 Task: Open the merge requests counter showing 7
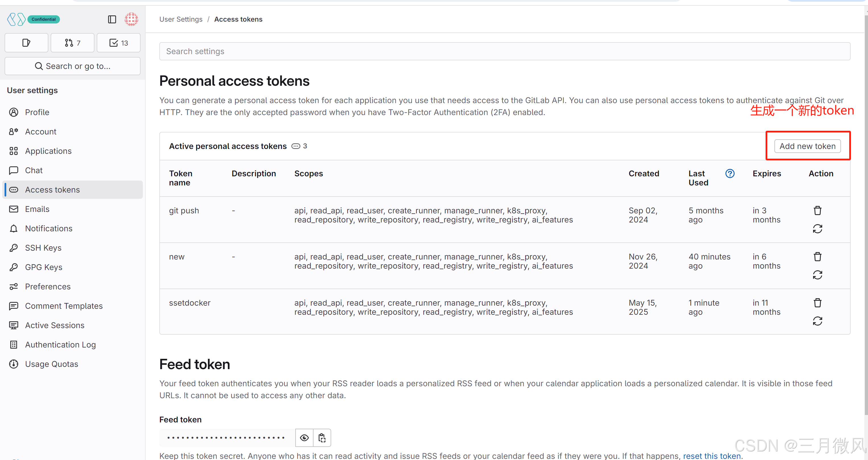73,43
